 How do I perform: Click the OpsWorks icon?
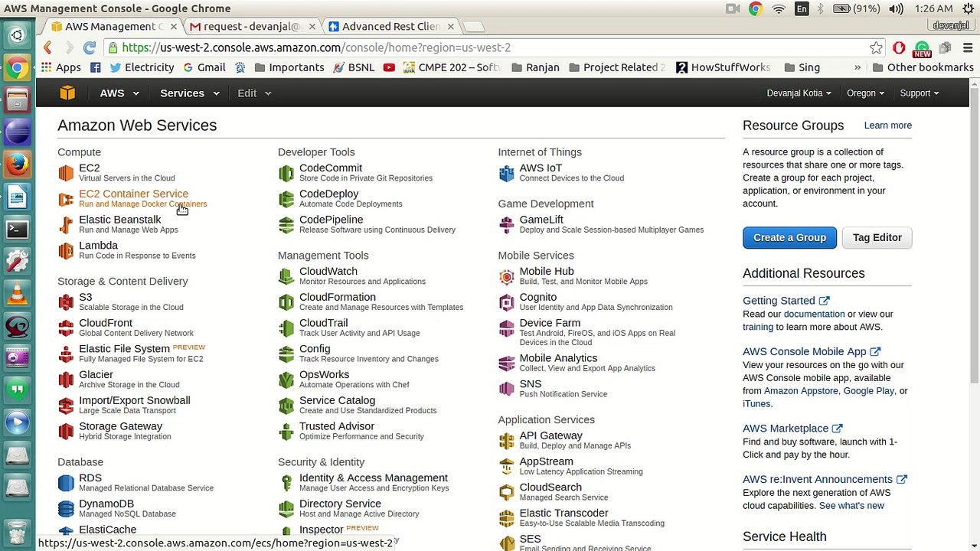pyautogui.click(x=286, y=380)
